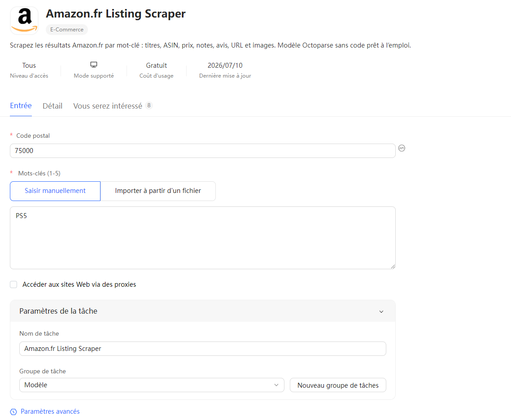Click the Groupe de tâche label

point(42,372)
